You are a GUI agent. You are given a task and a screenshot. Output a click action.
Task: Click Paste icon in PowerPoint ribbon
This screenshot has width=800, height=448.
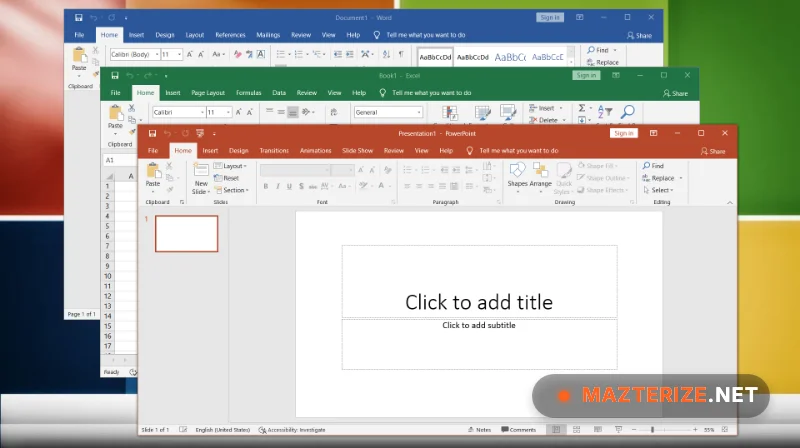tap(153, 170)
